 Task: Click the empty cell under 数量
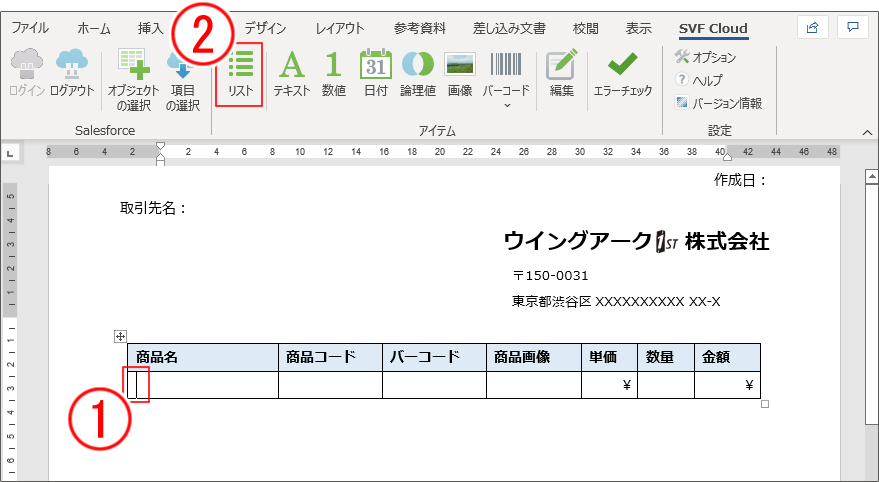666,385
